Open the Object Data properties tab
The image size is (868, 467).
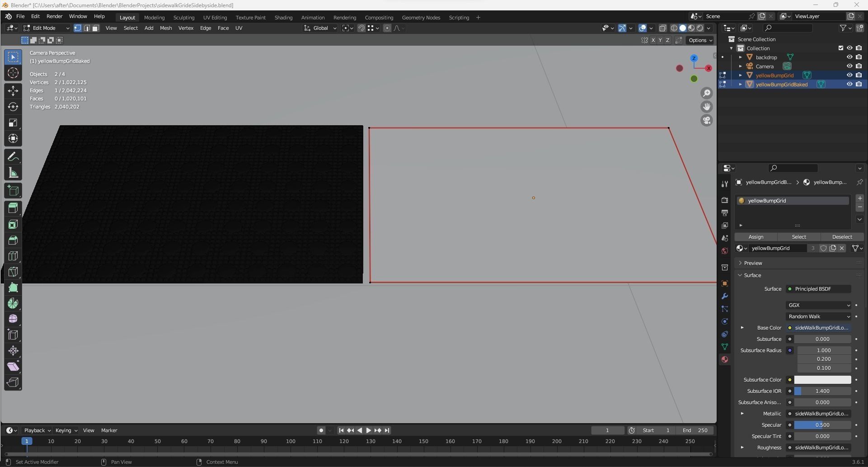725,347
